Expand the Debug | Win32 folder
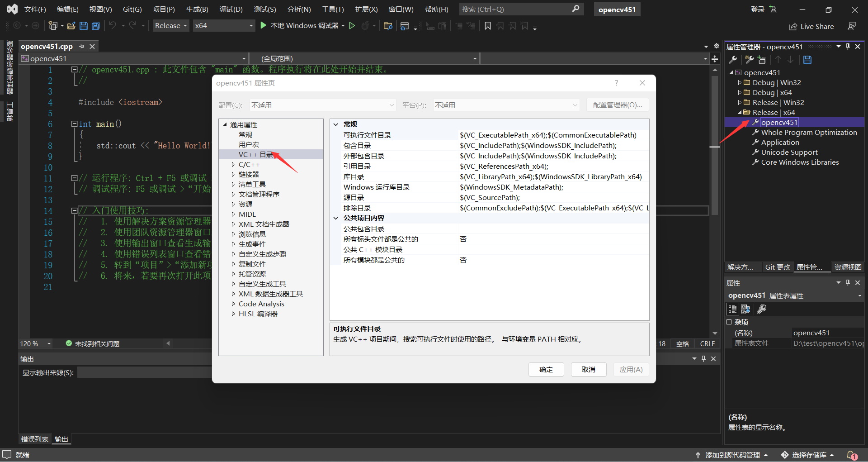 [740, 83]
